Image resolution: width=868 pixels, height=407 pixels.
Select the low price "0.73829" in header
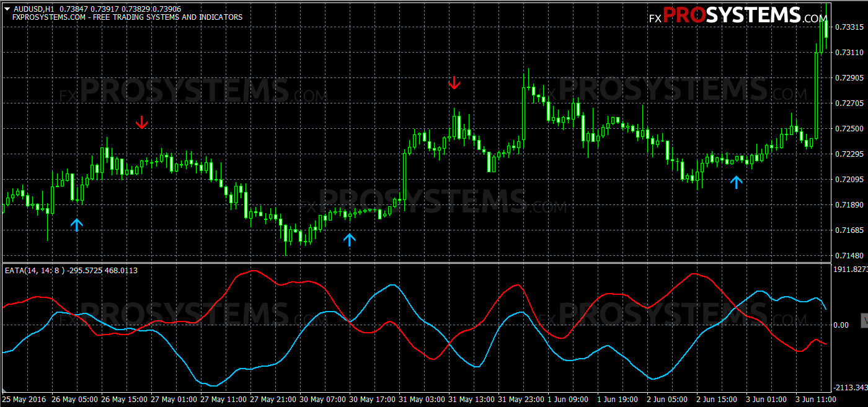pyautogui.click(x=135, y=9)
